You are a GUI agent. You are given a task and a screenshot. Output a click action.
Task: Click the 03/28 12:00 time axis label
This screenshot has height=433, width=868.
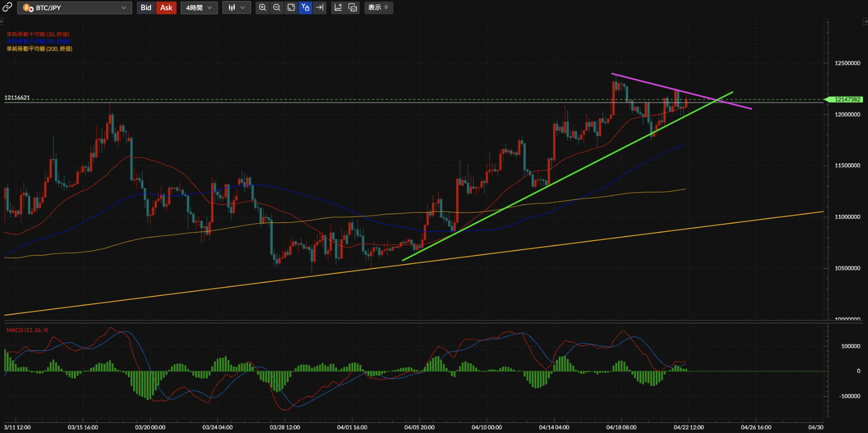(285, 427)
